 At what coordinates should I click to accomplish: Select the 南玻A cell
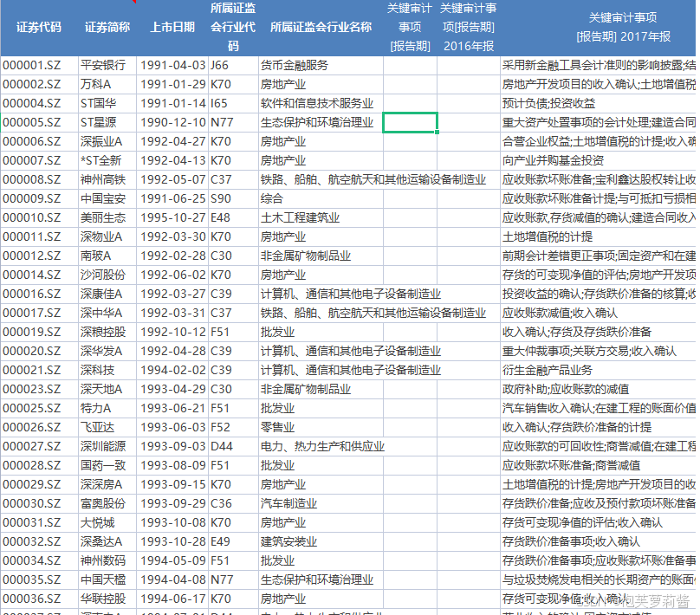(x=107, y=256)
